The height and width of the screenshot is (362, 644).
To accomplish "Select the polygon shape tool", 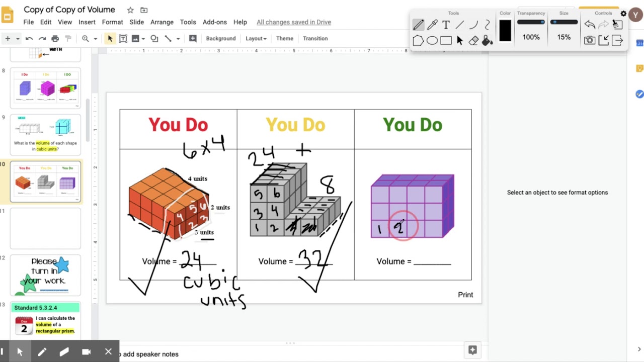I will coord(418,41).
